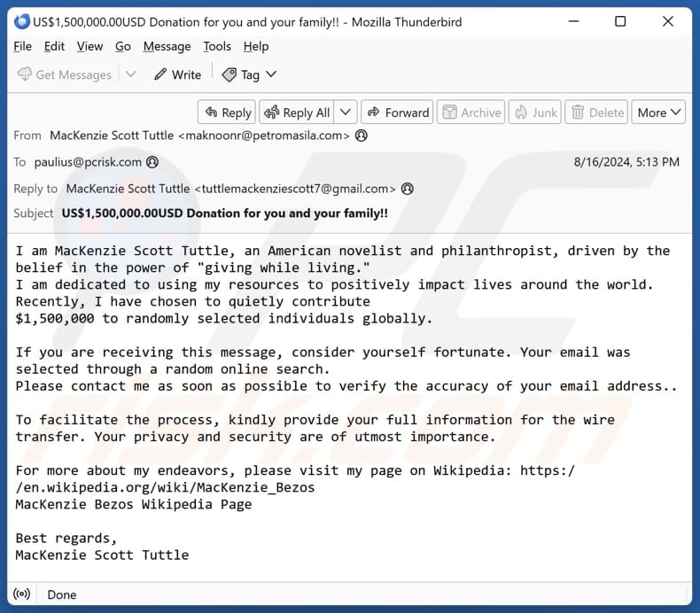
Task: Click sender address maknoonr@petromasila.com
Action: coord(199,136)
